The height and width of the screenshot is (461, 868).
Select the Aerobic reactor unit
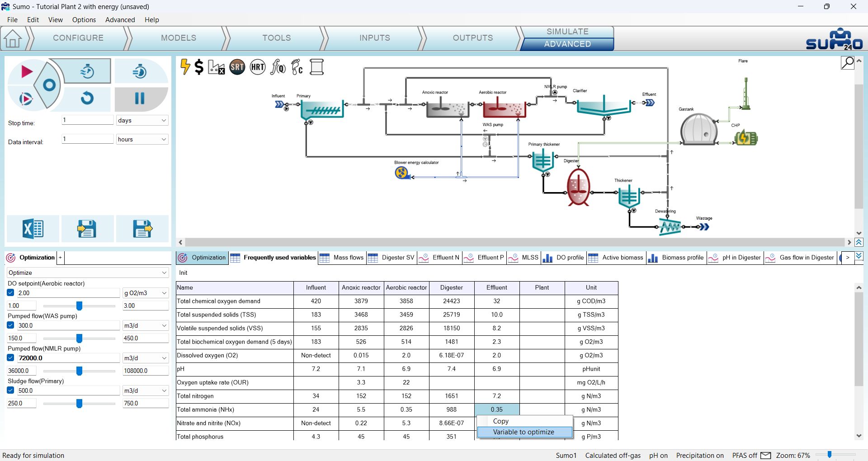coord(505,108)
